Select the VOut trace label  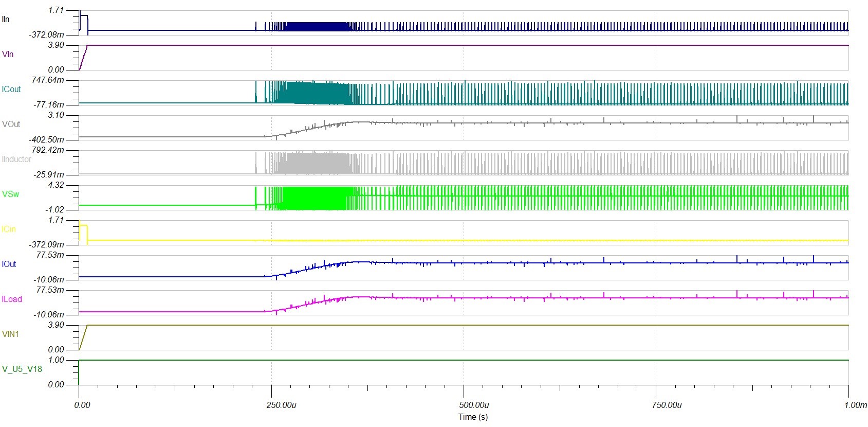tap(11, 124)
